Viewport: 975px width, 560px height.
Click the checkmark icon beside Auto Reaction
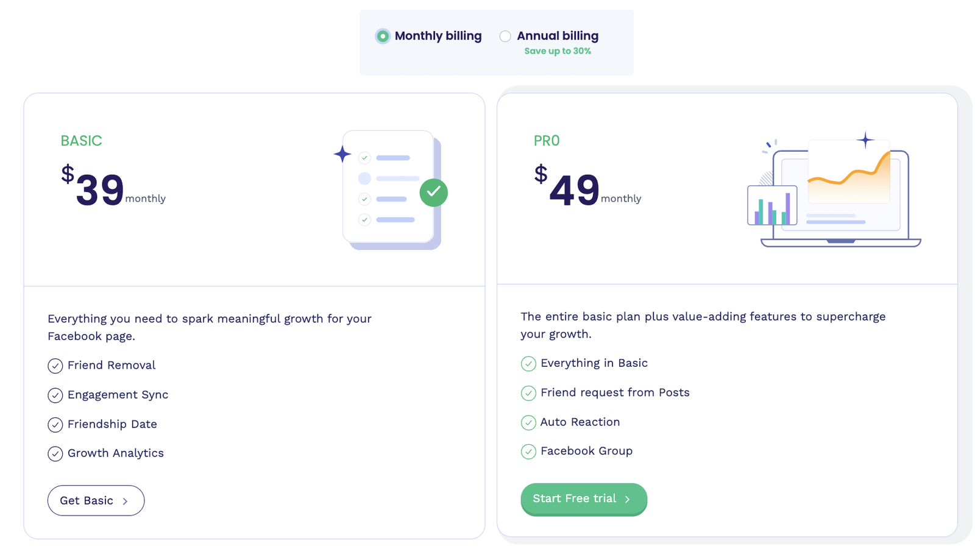(x=528, y=422)
